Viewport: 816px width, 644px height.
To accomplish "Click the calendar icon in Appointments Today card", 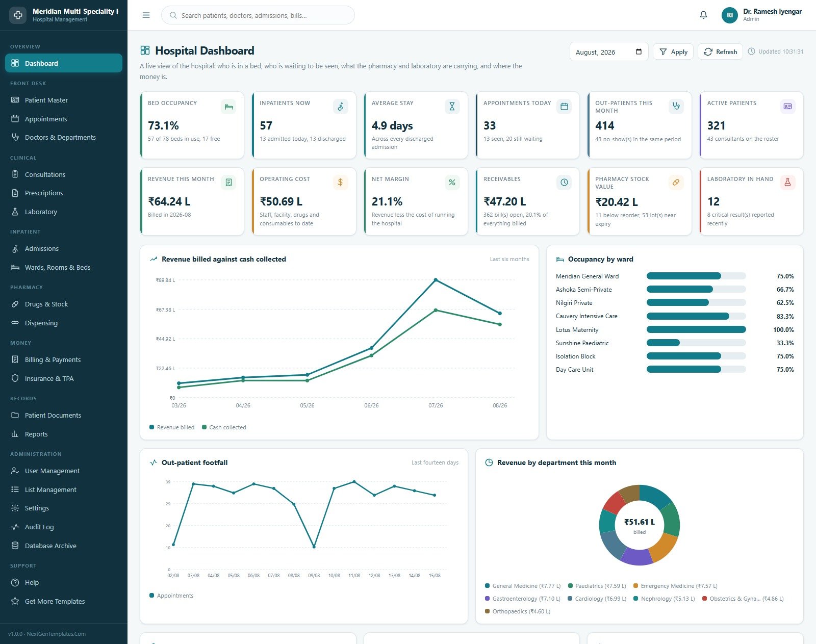I will click(x=564, y=107).
